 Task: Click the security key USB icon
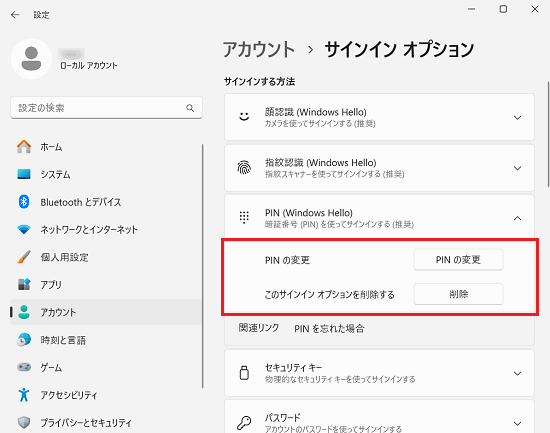(244, 373)
